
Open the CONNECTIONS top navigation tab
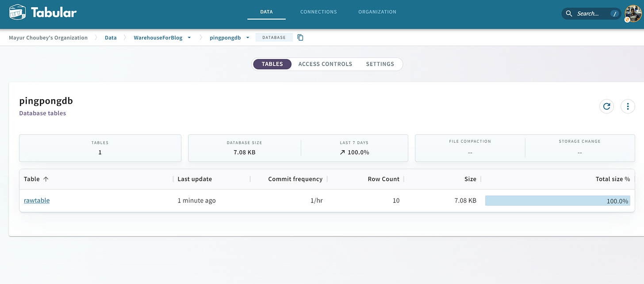coord(318,12)
